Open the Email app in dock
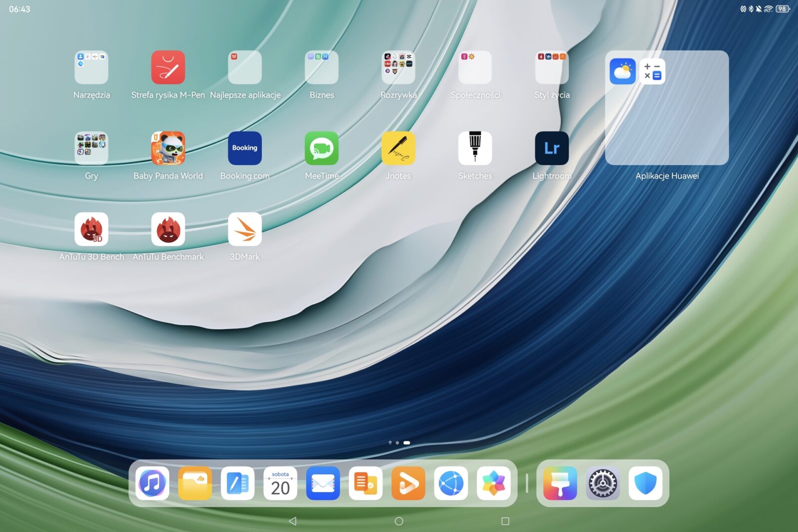Screen dimensions: 798x532 pyautogui.click(x=323, y=483)
